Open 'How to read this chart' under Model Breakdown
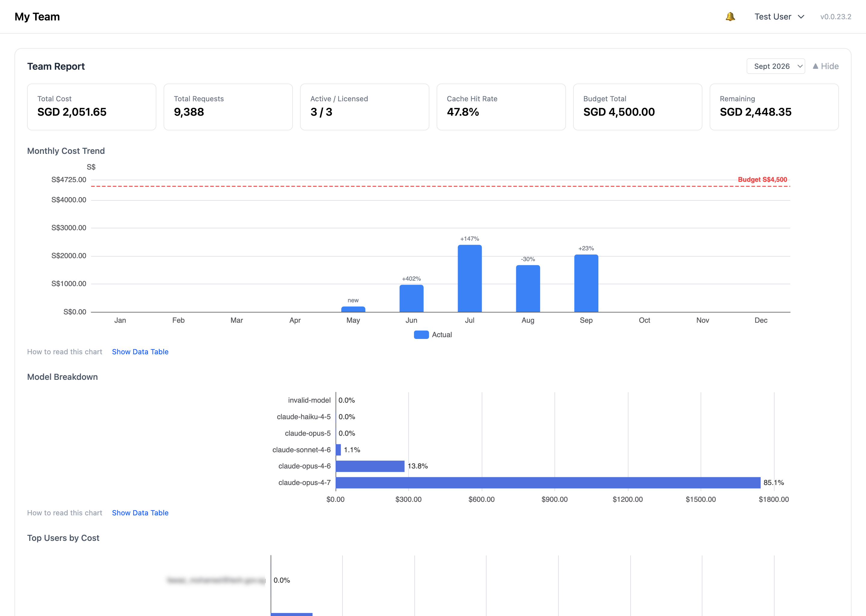866x616 pixels. point(65,513)
